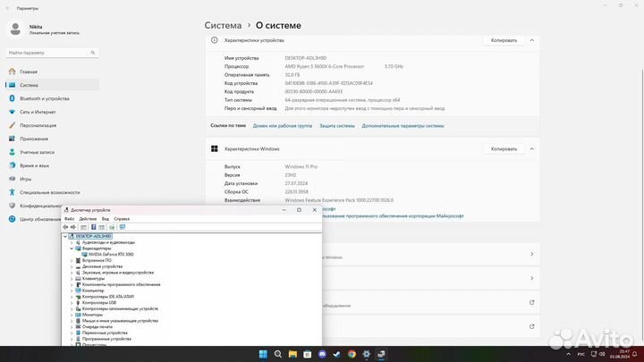Select Система in Settings sidebar
This screenshot has height=362, width=644.
pyautogui.click(x=52, y=85)
